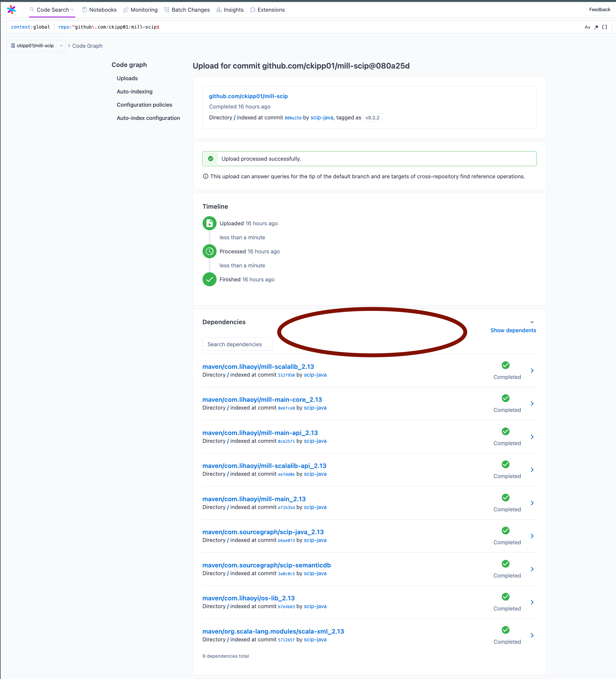616x679 pixels.
Task: Open the maven/com.lihaoyi/mill-main-core_2.13 dependency
Action: click(x=262, y=399)
